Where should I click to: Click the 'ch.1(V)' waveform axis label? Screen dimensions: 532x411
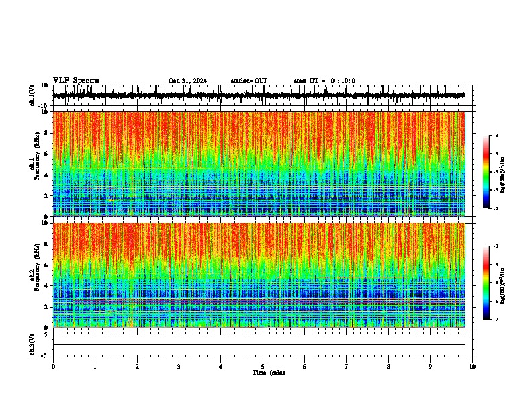tap(32, 95)
